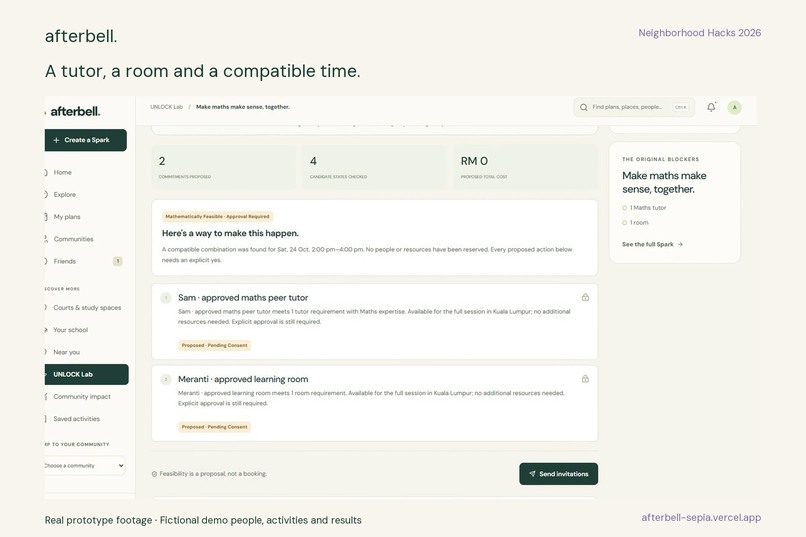Click the lock icon on Meranti's card
The width and height of the screenshot is (806, 537).
[x=585, y=379]
